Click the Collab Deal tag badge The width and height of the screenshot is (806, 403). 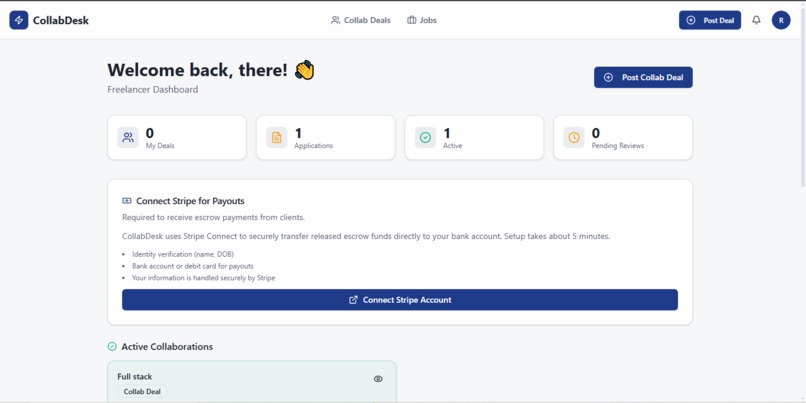click(142, 392)
